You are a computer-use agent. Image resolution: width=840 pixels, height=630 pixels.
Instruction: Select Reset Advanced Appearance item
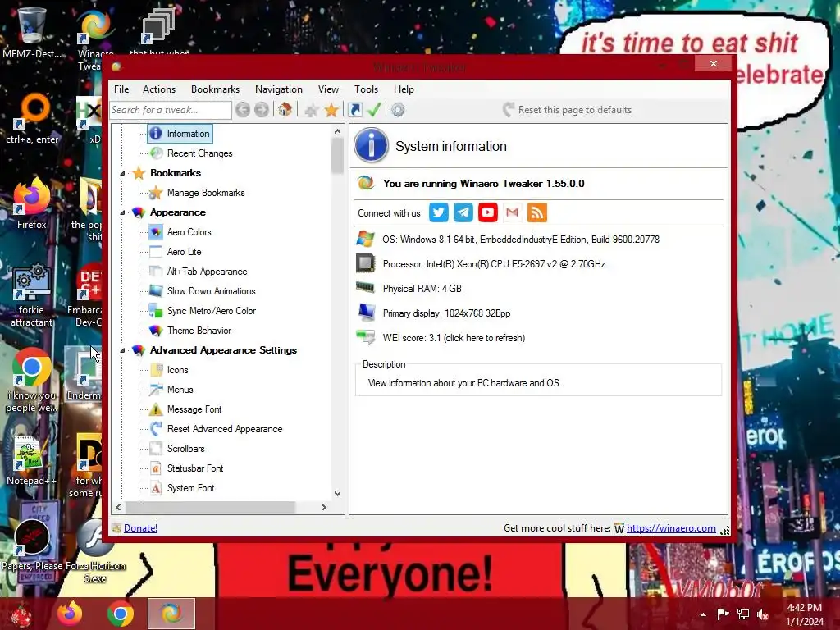click(x=225, y=429)
